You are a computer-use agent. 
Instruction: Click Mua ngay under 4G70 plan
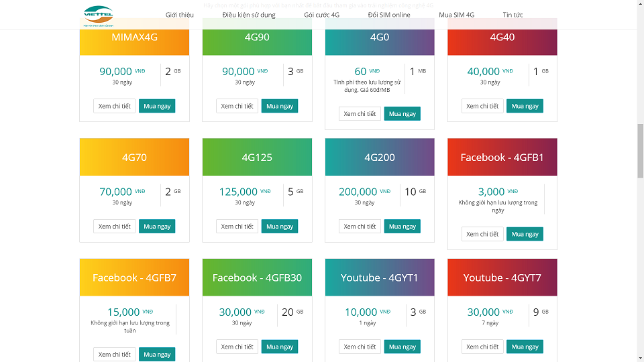[x=157, y=227]
